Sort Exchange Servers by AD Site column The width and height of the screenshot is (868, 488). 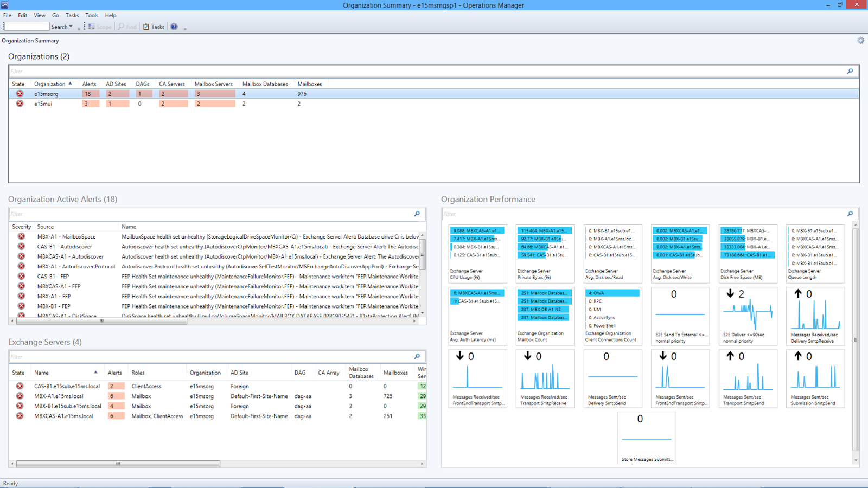[x=239, y=373]
